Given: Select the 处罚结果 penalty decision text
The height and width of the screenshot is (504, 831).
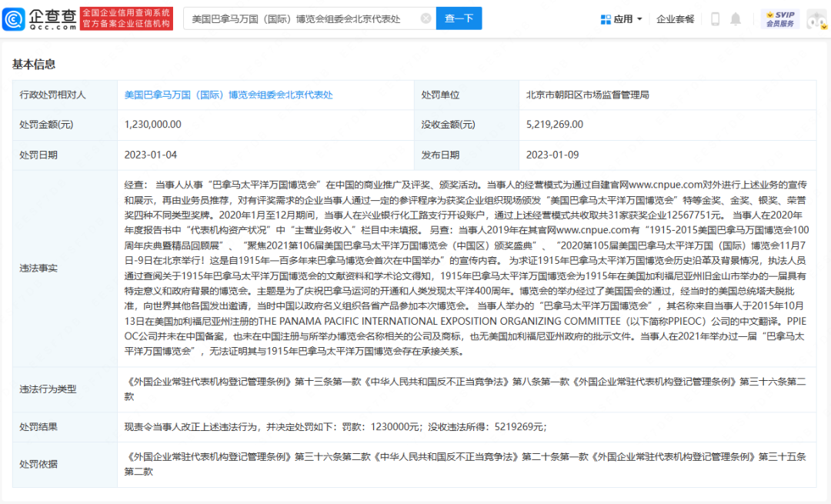Looking at the screenshot, I should 335,427.
